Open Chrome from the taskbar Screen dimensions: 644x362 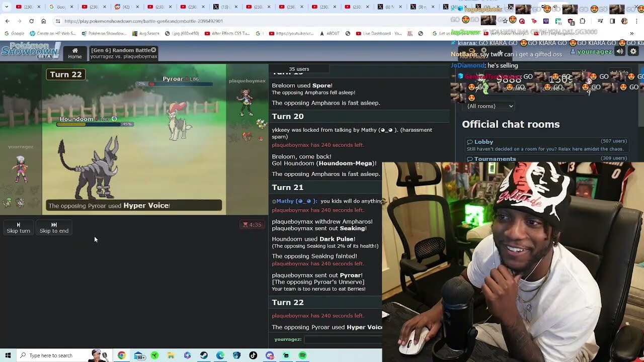(121, 355)
